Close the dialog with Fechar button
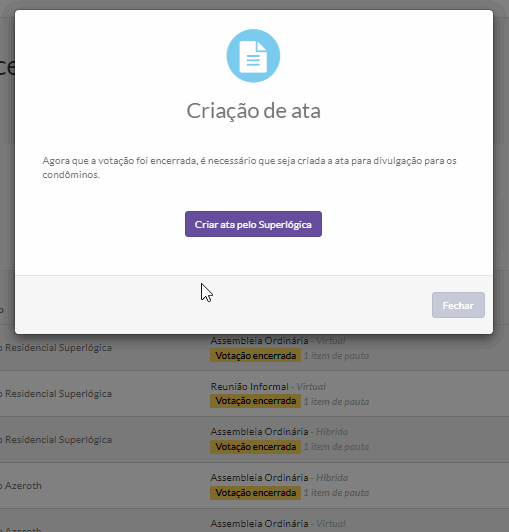 tap(458, 305)
